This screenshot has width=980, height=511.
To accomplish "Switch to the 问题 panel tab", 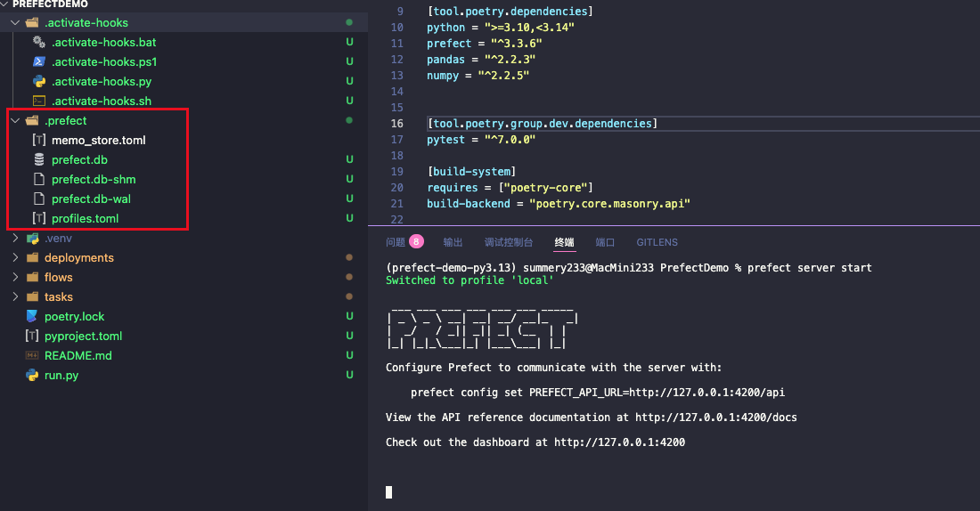I will pyautogui.click(x=396, y=242).
